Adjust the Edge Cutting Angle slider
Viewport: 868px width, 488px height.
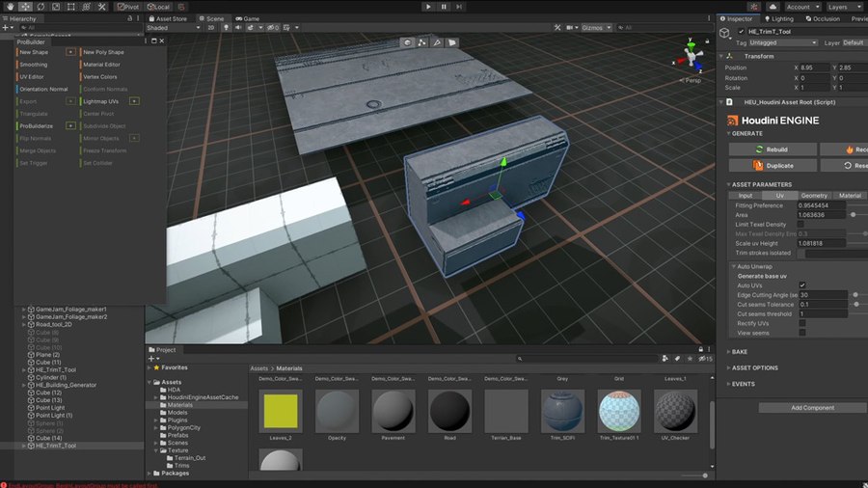(x=855, y=295)
